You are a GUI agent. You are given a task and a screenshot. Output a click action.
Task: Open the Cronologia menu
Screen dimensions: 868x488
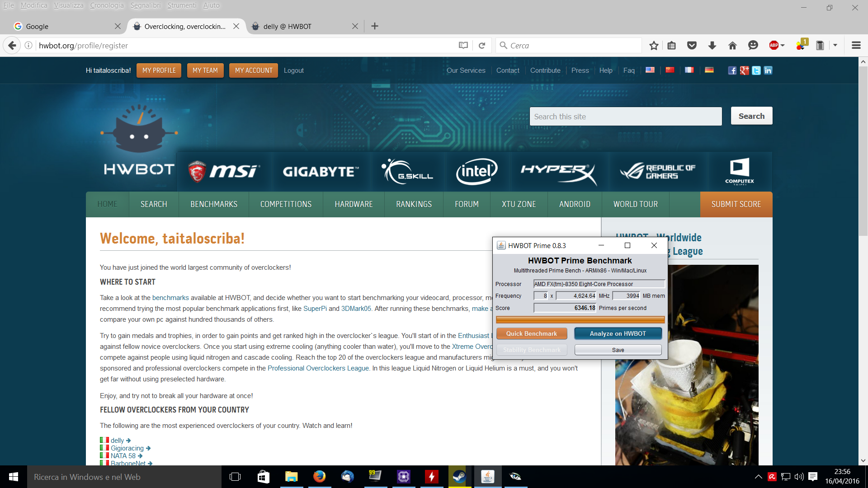coord(107,5)
